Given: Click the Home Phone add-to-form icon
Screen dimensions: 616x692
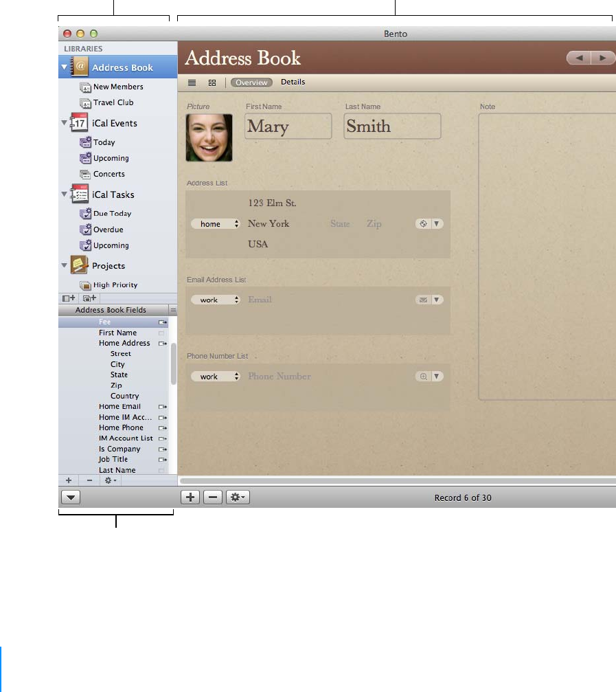Looking at the screenshot, I should point(163,428).
